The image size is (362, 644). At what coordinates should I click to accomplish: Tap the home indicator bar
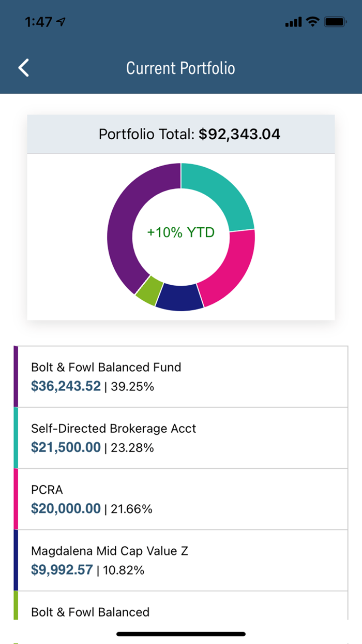(x=180, y=634)
